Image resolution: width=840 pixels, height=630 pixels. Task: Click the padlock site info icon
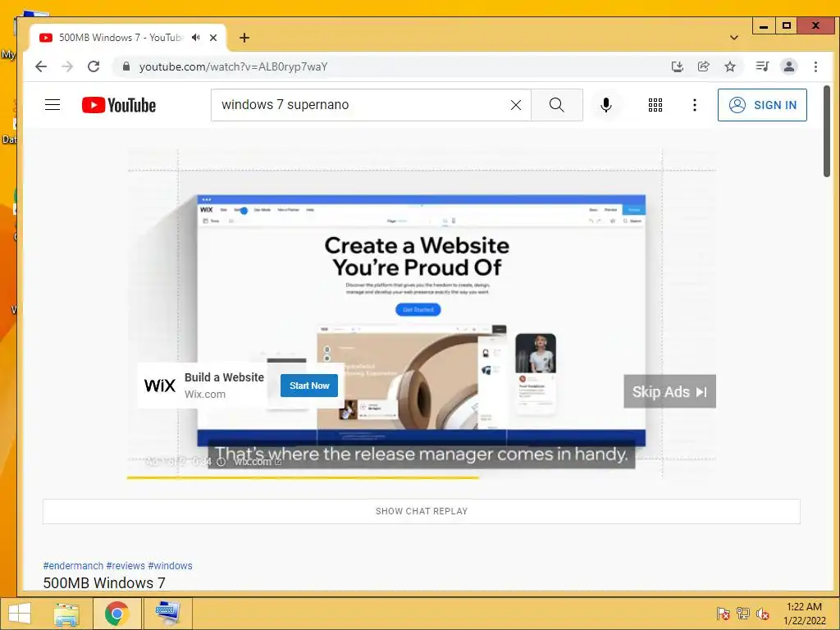[126, 66]
